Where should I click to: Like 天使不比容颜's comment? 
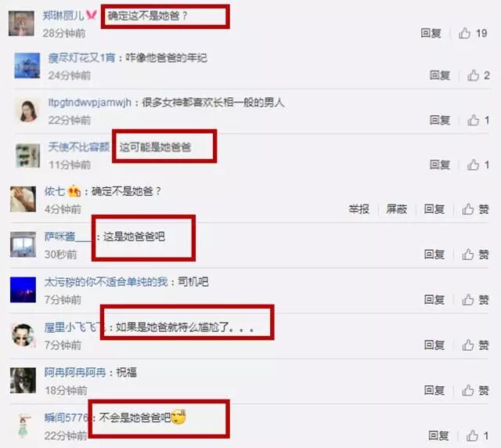(x=478, y=165)
